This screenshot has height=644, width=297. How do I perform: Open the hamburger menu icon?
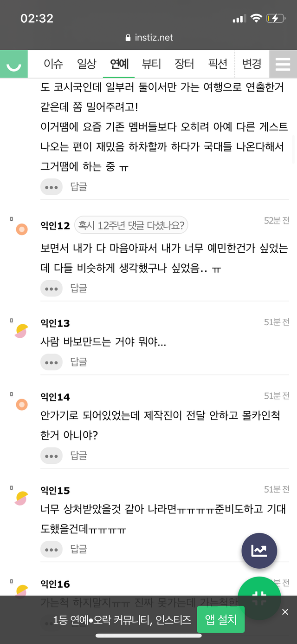[x=283, y=64]
